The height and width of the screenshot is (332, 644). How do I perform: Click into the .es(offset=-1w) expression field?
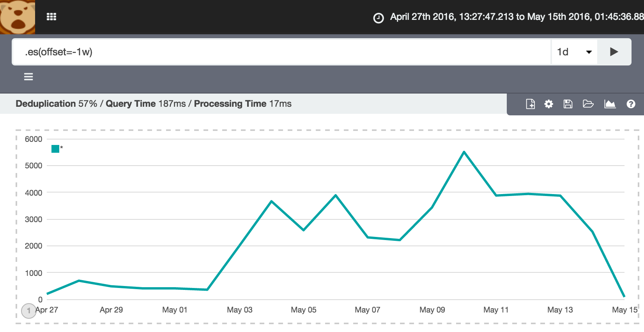[x=281, y=52]
